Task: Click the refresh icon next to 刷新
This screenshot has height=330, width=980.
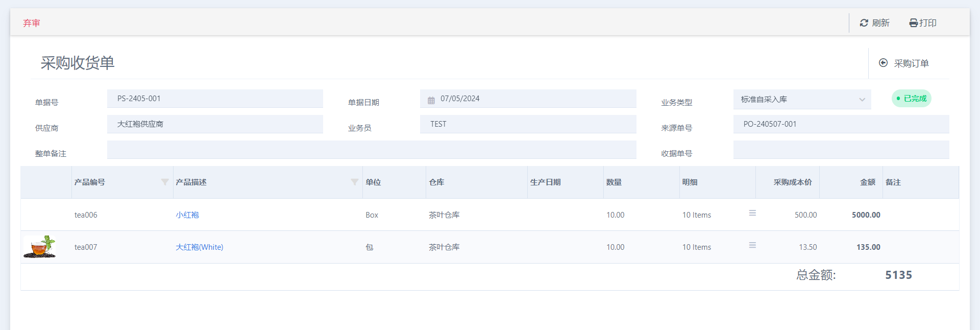Action: (864, 23)
